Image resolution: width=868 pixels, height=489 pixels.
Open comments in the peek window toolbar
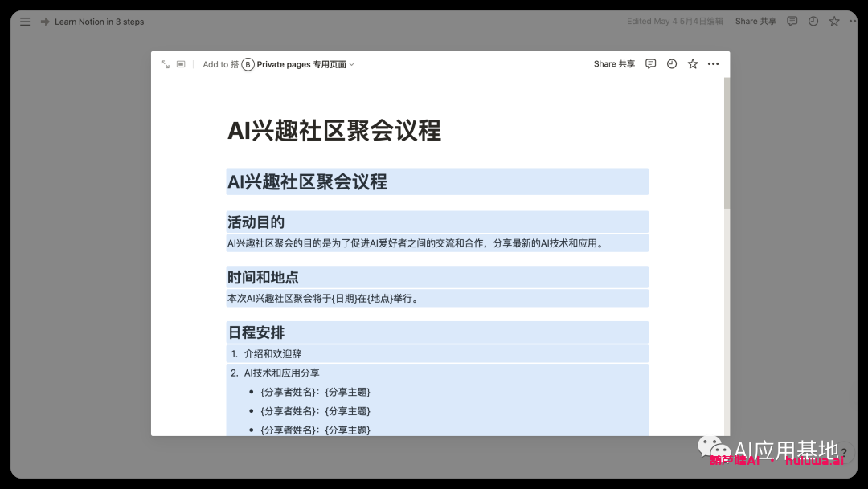651,64
